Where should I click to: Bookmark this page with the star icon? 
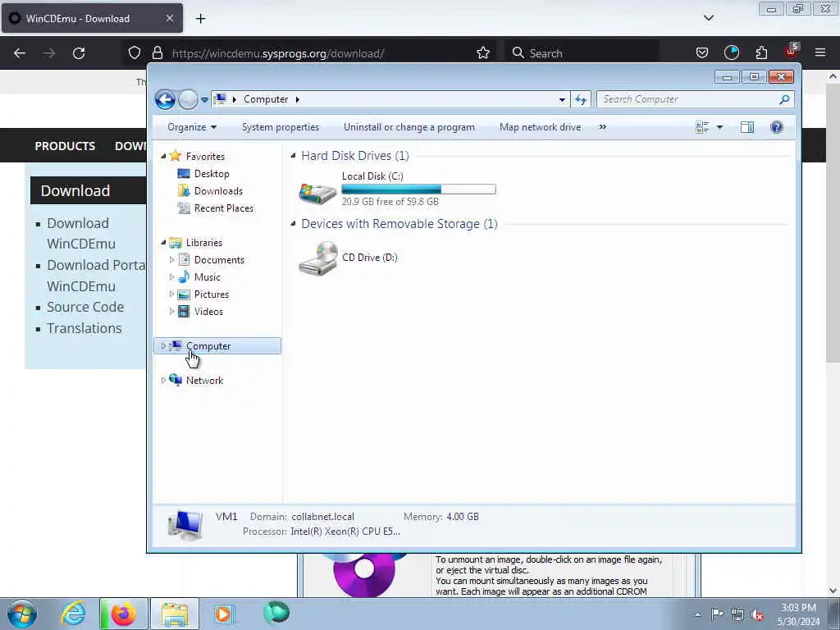[483, 53]
